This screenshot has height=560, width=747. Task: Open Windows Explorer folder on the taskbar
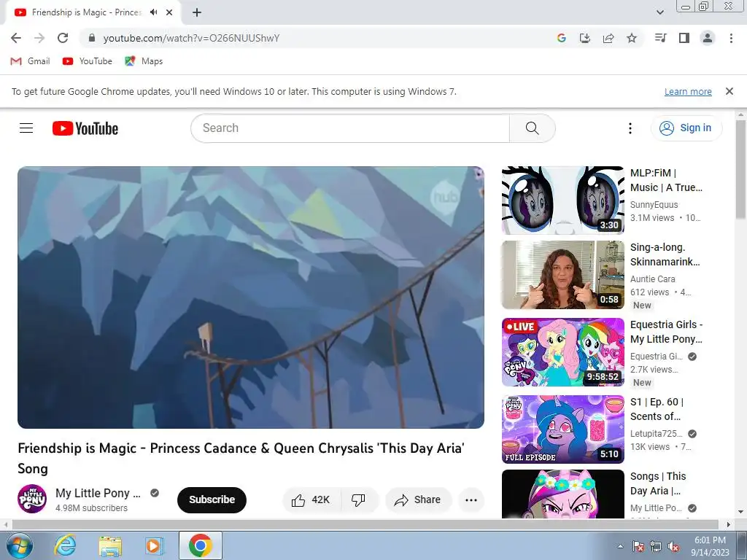(x=110, y=545)
